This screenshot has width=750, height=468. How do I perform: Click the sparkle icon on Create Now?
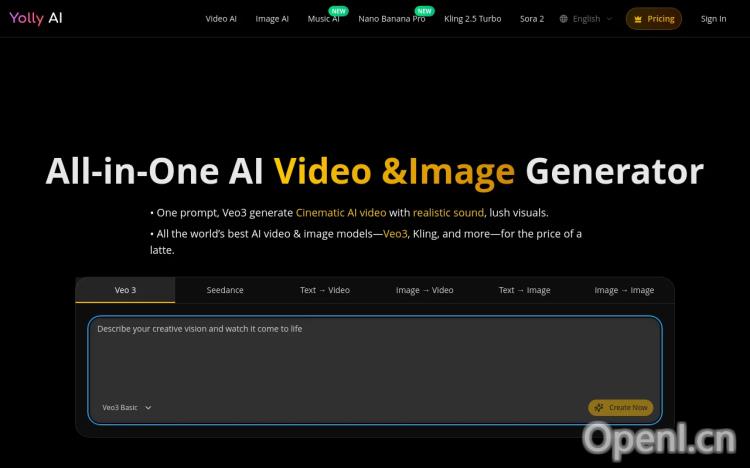tap(598, 407)
